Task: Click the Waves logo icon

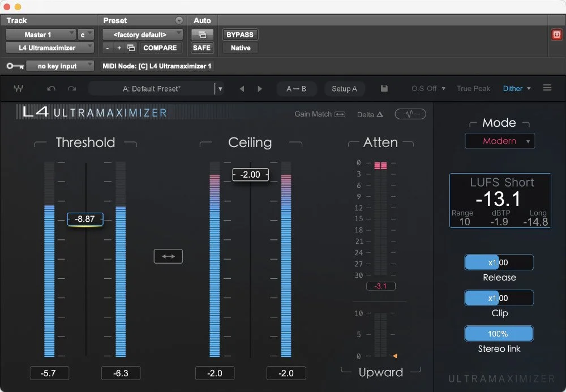Action: point(19,88)
